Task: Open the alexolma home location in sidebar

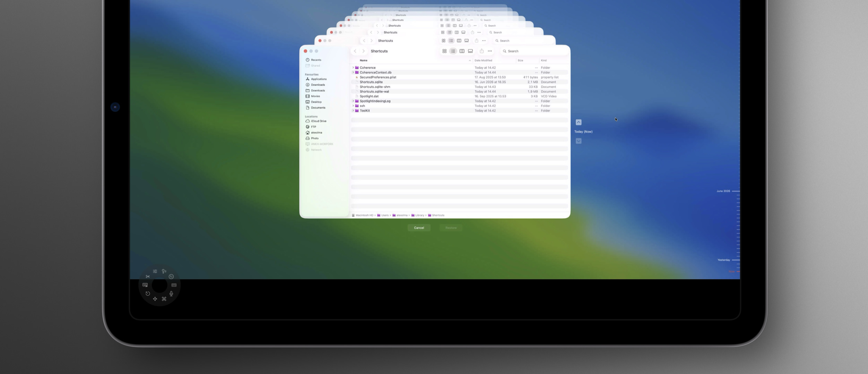Action: click(x=314, y=133)
